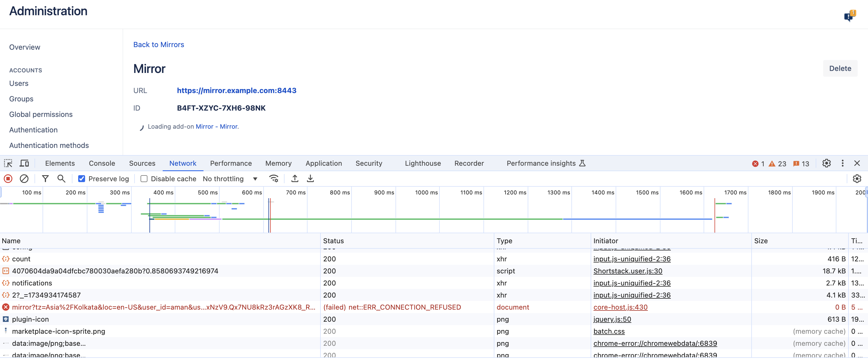Viewport: 868px width, 359px height.
Task: Click the 1000 ms tick on timeline
Action: 426,193
